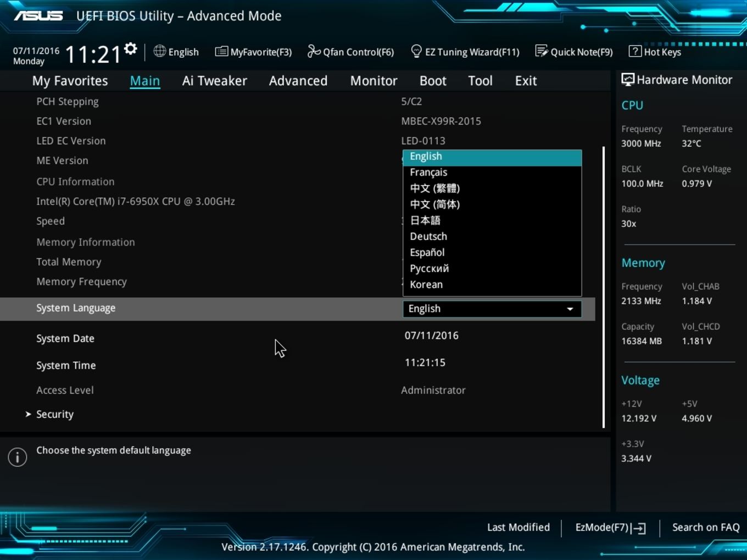Switch to My Favorites tab
This screenshot has height=560, width=747.
tap(70, 81)
